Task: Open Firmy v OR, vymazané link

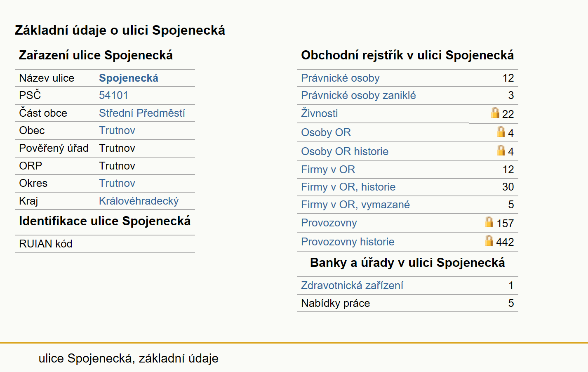Action: click(x=355, y=205)
